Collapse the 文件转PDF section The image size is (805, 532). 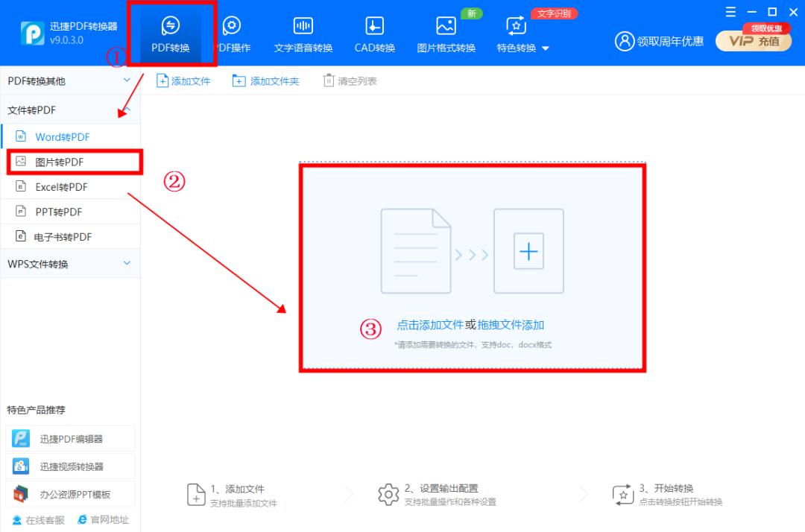pos(127,110)
